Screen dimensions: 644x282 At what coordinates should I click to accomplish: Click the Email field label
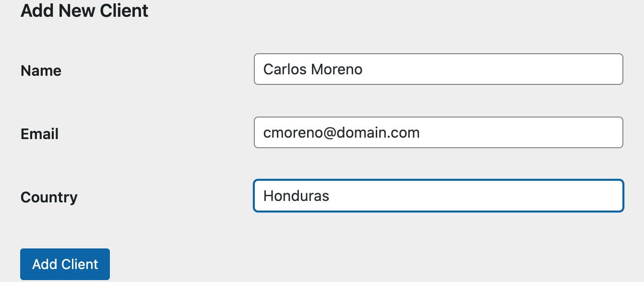pos(39,134)
